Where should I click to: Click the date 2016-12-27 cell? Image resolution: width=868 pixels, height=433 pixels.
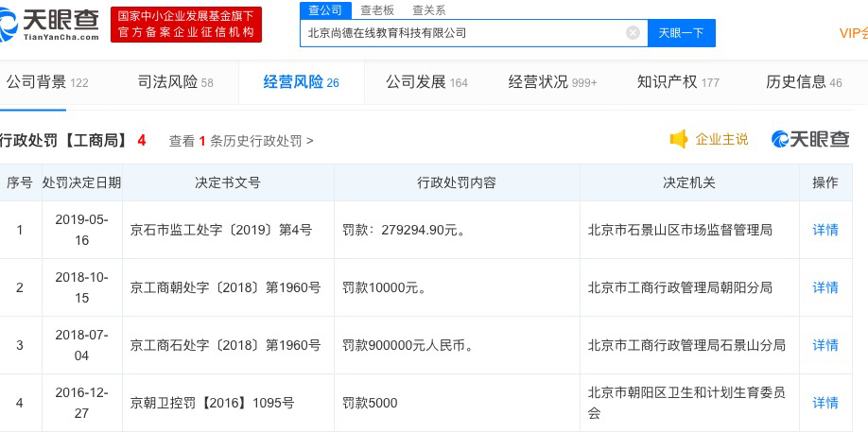[x=82, y=403]
